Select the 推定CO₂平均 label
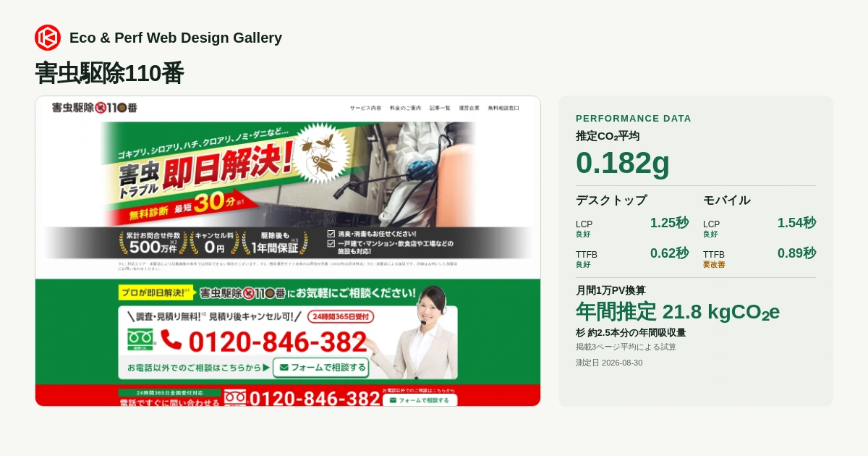 tap(608, 136)
